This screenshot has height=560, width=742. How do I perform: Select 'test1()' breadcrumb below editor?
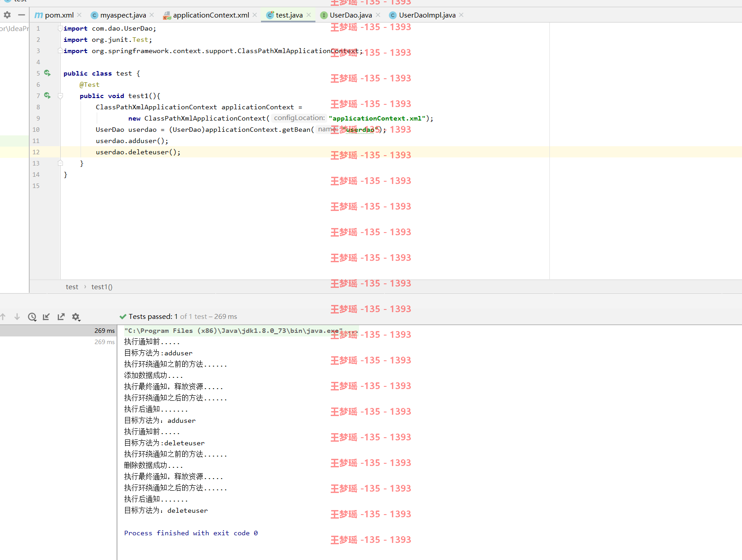tap(102, 287)
